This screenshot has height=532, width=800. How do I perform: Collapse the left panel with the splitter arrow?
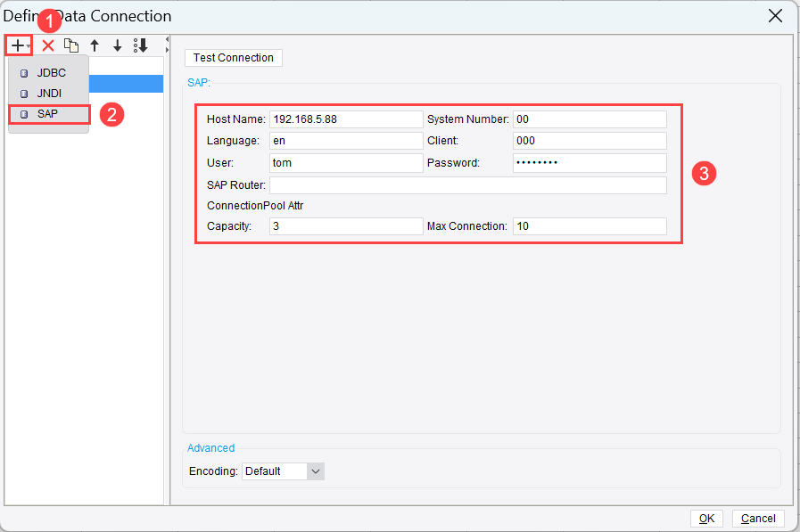167,39
